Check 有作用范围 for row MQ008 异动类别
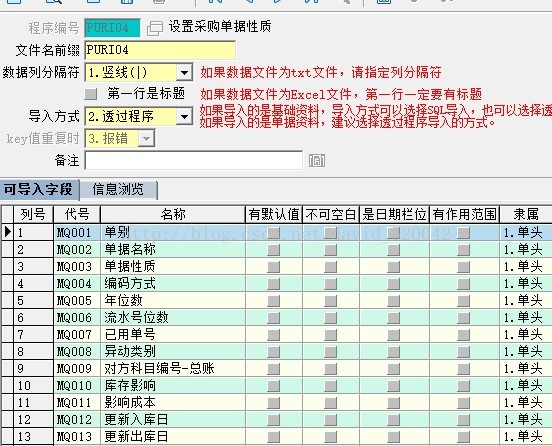552x446 pixels. pyautogui.click(x=464, y=352)
